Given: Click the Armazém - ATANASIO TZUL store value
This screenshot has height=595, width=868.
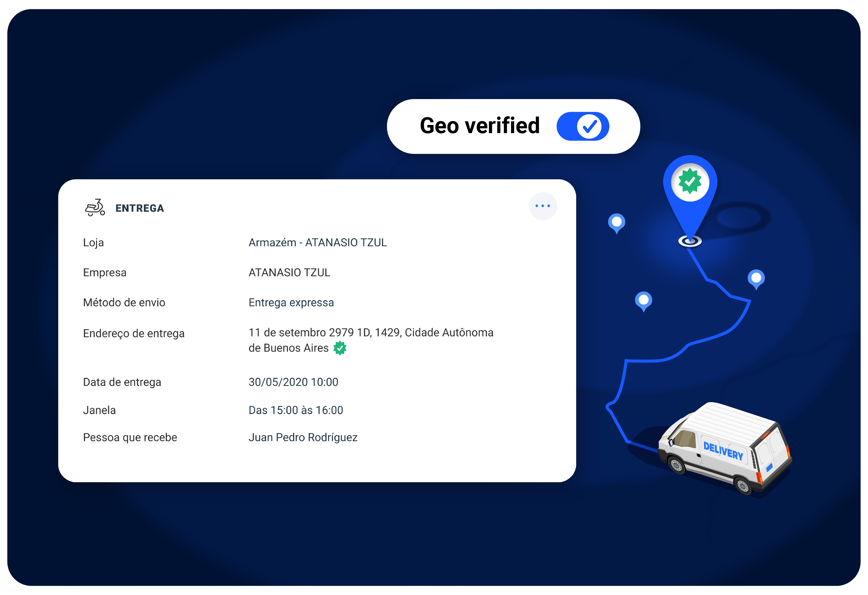Looking at the screenshot, I should (318, 243).
